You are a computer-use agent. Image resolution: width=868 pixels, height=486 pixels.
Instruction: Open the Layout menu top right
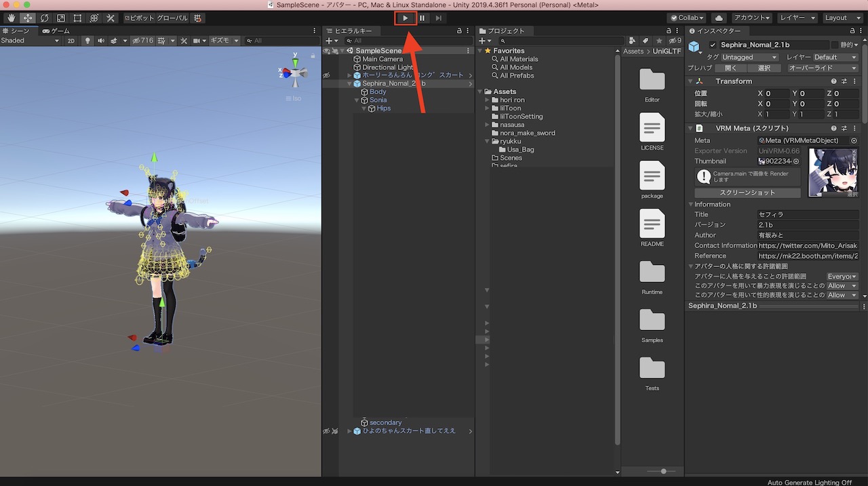click(x=842, y=18)
